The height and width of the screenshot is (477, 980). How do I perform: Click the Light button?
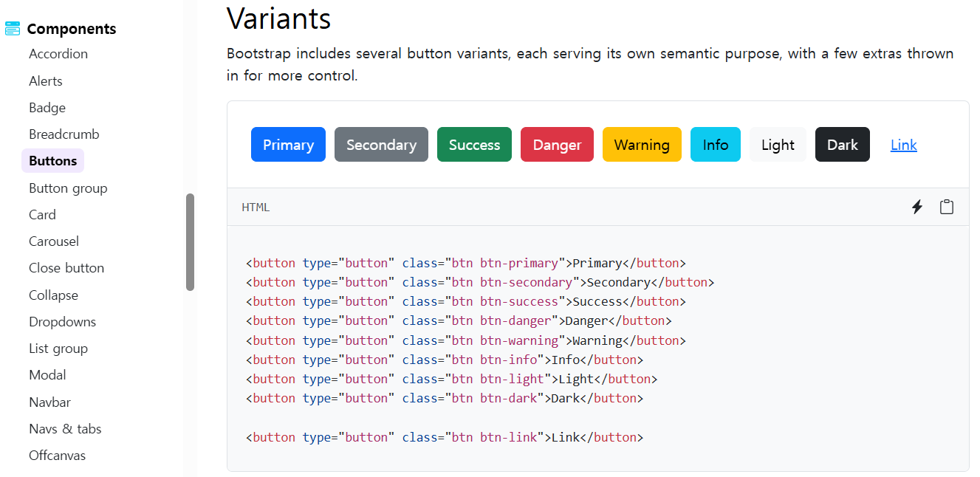click(778, 145)
